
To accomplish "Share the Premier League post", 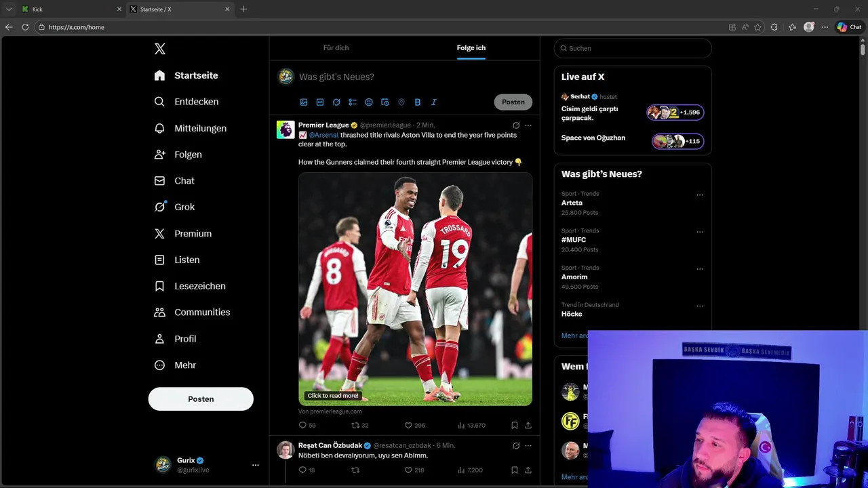I will pos(528,426).
